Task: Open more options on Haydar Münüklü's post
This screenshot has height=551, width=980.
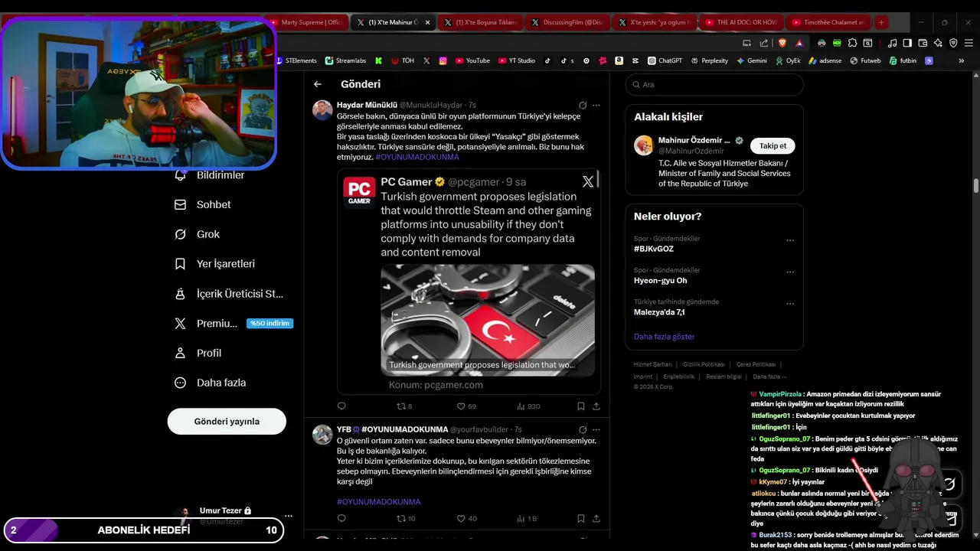Action: (596, 106)
